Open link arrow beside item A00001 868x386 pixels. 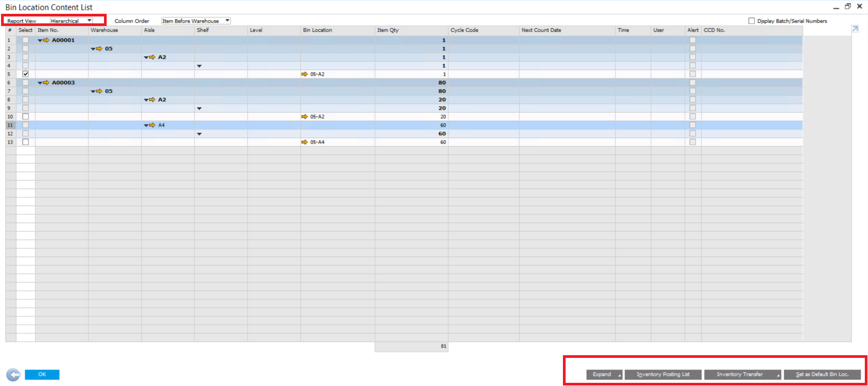pos(46,40)
